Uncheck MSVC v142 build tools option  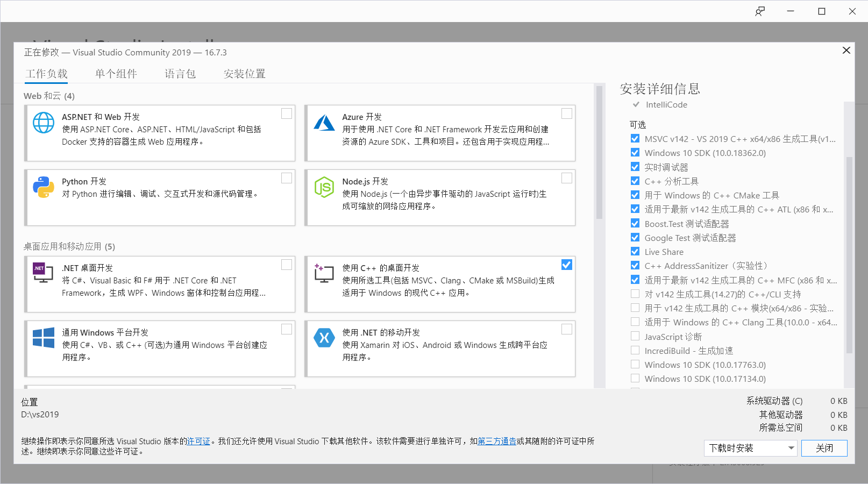(635, 139)
